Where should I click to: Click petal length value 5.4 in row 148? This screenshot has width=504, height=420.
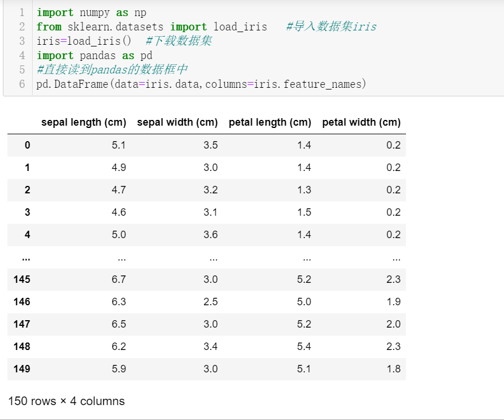[304, 347]
